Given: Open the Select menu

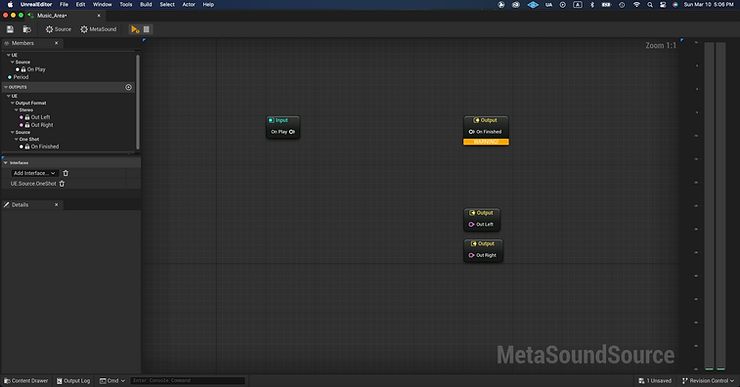Looking at the screenshot, I should [x=167, y=5].
